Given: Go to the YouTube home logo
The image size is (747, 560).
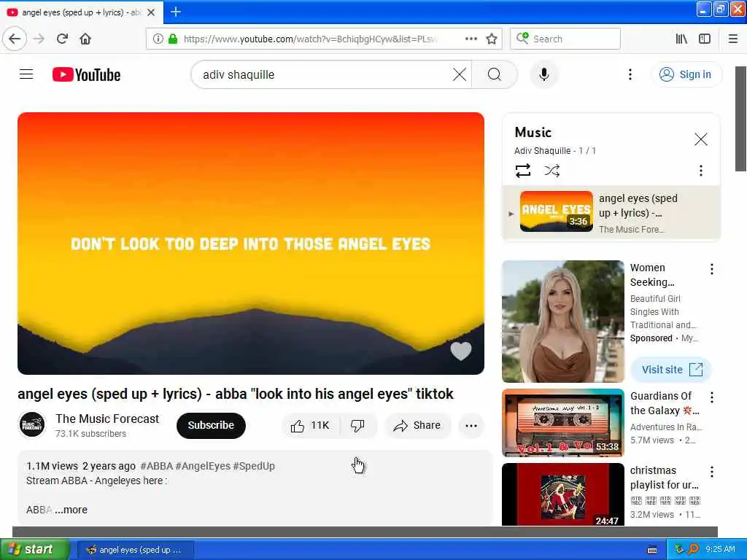Looking at the screenshot, I should pos(86,75).
